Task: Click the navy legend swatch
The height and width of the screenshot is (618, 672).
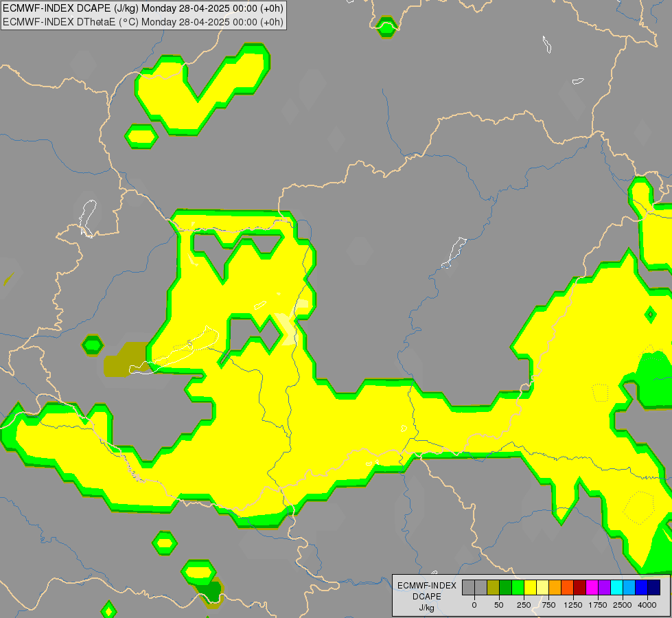Action: pyautogui.click(x=654, y=587)
